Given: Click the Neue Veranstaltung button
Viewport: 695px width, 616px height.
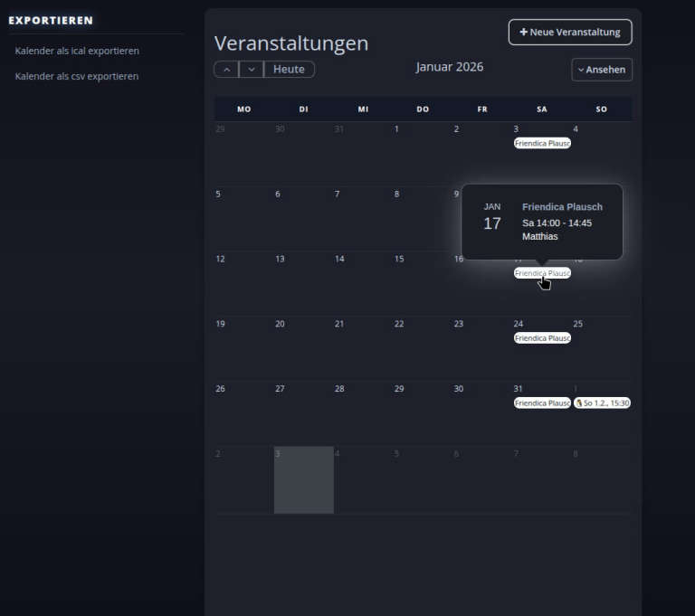Looking at the screenshot, I should click(570, 32).
